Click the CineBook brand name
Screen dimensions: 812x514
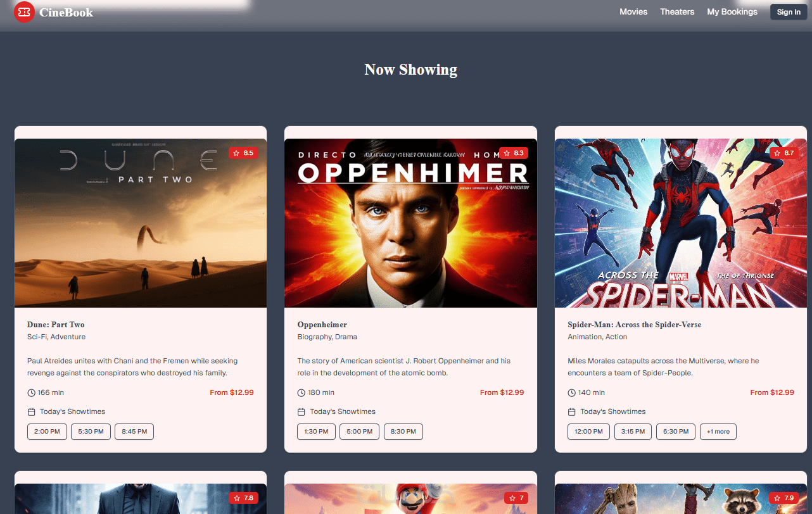pos(66,13)
